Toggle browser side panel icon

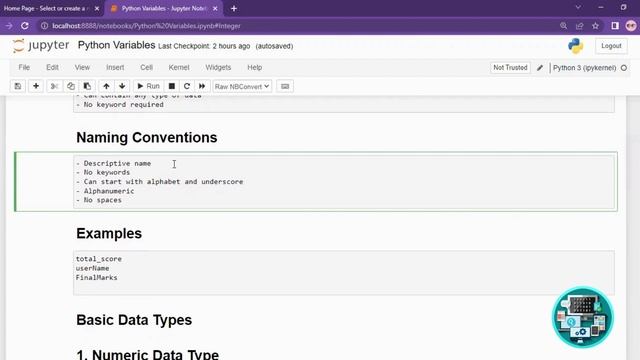(x=615, y=26)
